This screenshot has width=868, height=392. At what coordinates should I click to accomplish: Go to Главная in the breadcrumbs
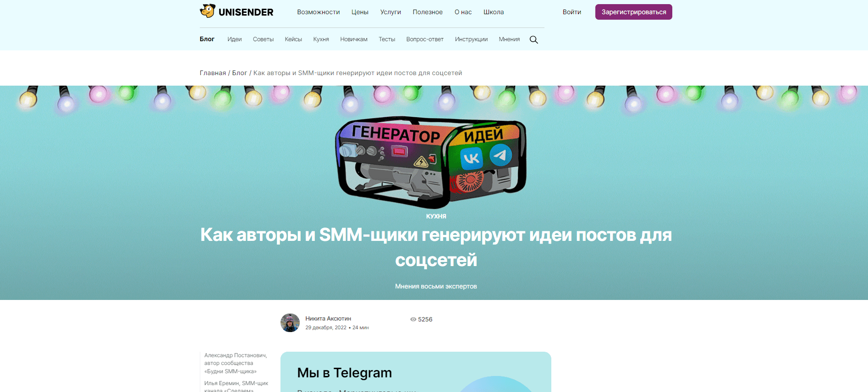point(213,73)
